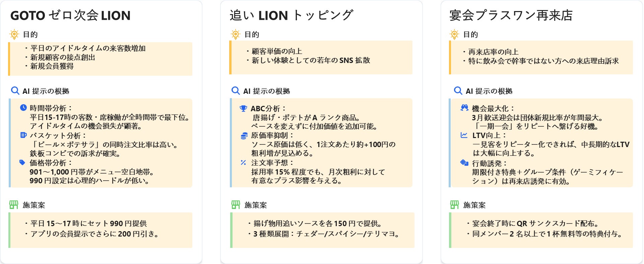Click the price tag icon beside 価格帯分析

coord(22,162)
